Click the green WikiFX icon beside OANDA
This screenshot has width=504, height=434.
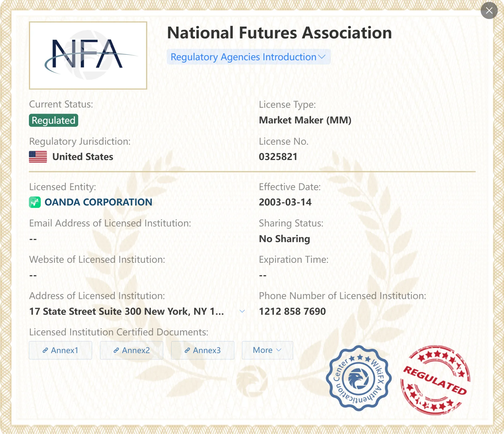pyautogui.click(x=35, y=202)
